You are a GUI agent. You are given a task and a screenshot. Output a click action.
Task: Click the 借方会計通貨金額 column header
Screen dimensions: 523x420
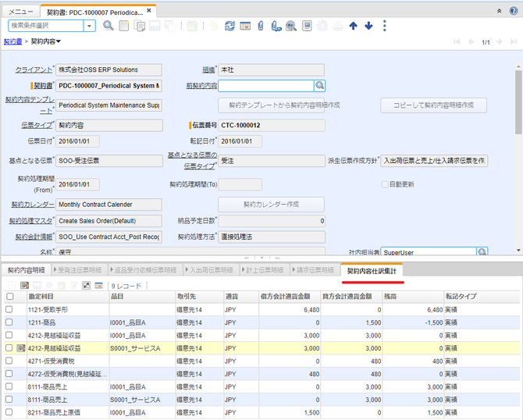click(x=290, y=296)
